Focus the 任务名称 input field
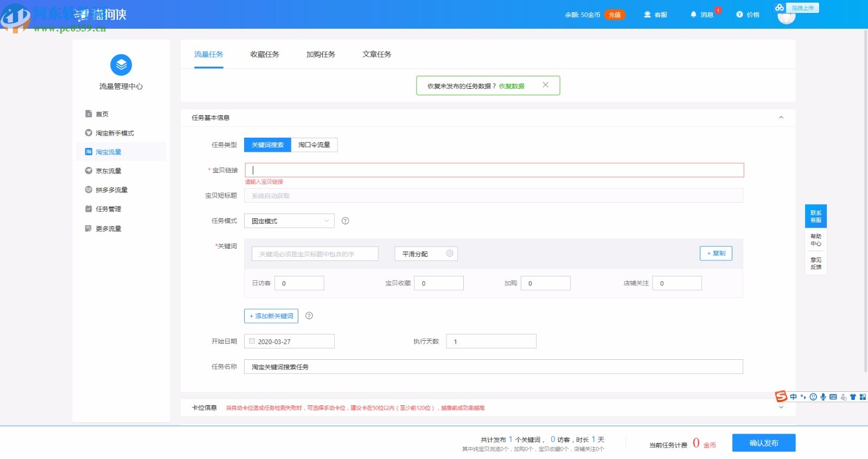 point(494,367)
